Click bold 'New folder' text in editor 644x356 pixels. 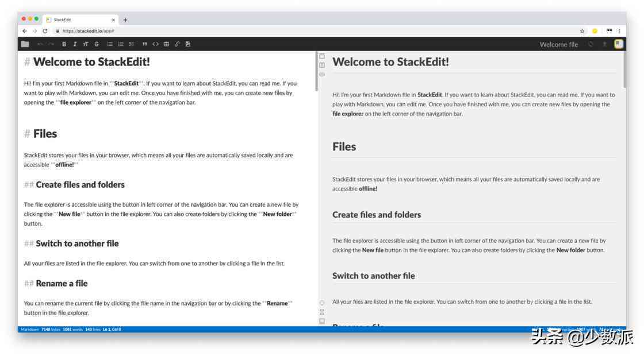coord(277,214)
